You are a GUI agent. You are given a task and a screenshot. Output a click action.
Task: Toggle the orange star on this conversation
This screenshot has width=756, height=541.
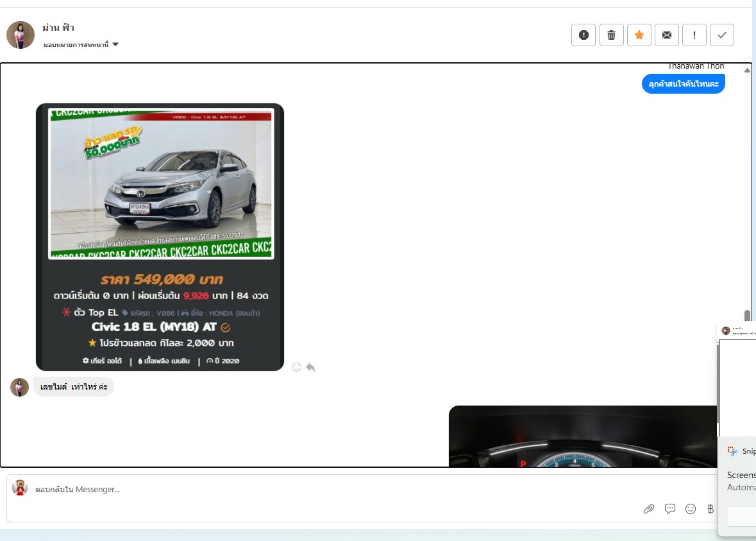[x=639, y=35]
